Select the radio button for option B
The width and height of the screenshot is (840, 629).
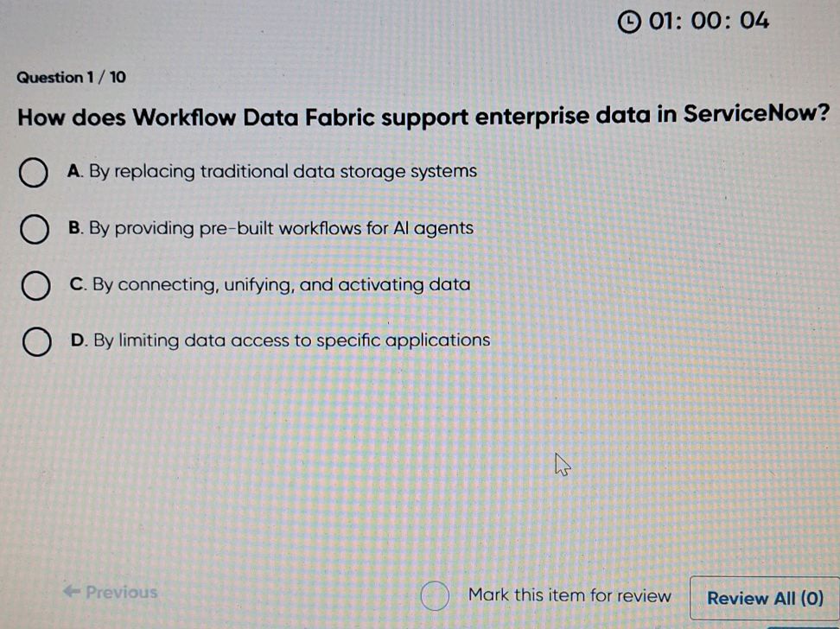33,230
